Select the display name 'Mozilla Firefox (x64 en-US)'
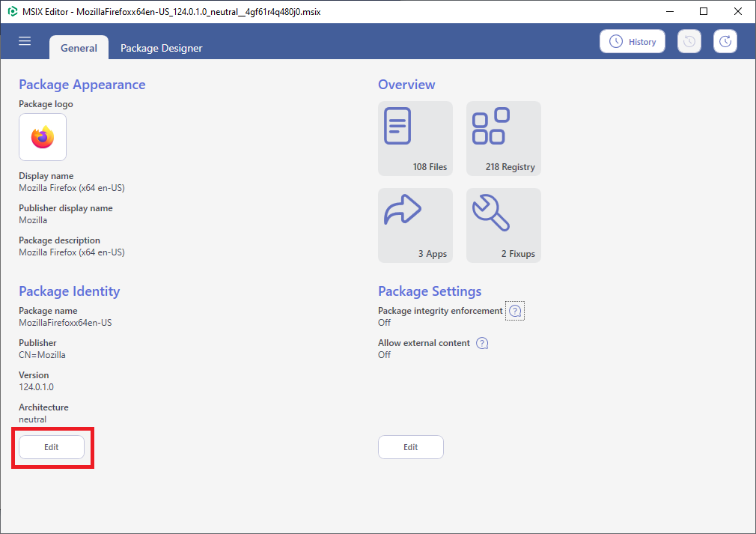 click(72, 188)
